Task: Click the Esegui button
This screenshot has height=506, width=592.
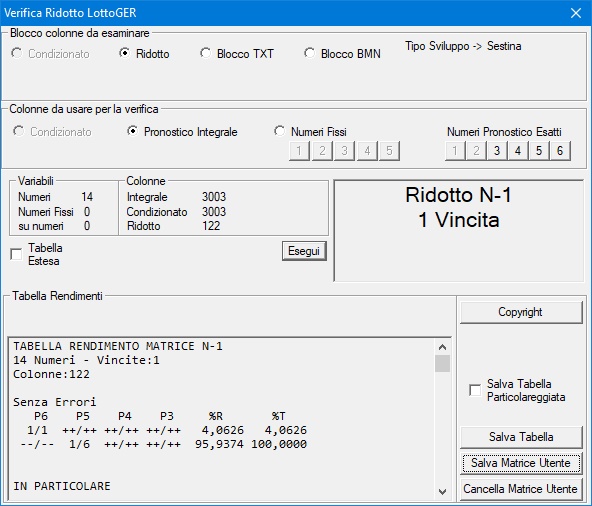Action: 304,251
